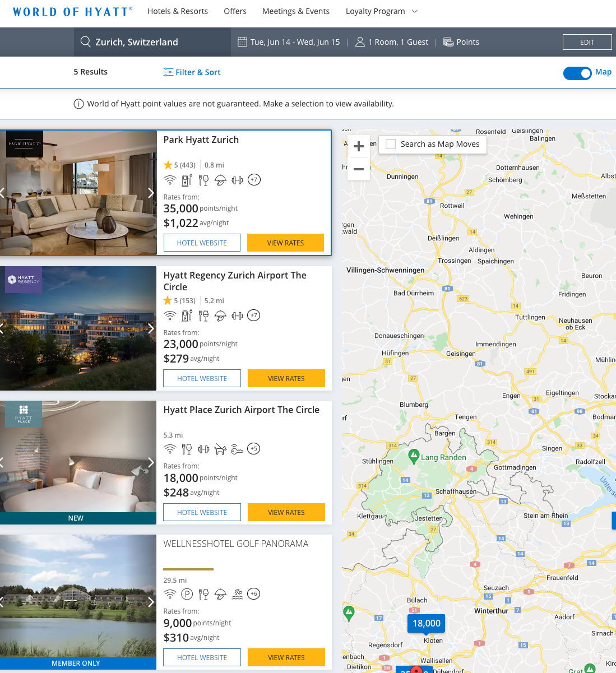Viewport: 616px width, 673px height.
Task: Open Hyatt Regency Zurich Airport The Circle title
Action: click(235, 281)
